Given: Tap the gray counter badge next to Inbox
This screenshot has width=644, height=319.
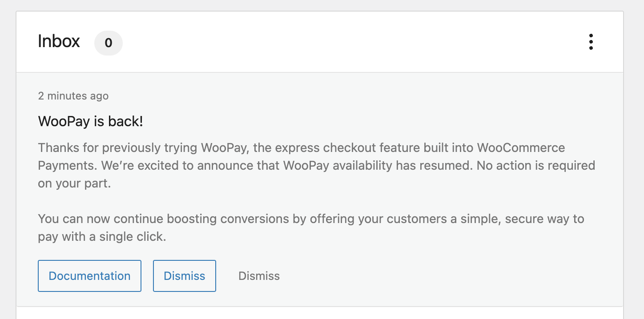Looking at the screenshot, I should click(x=108, y=43).
